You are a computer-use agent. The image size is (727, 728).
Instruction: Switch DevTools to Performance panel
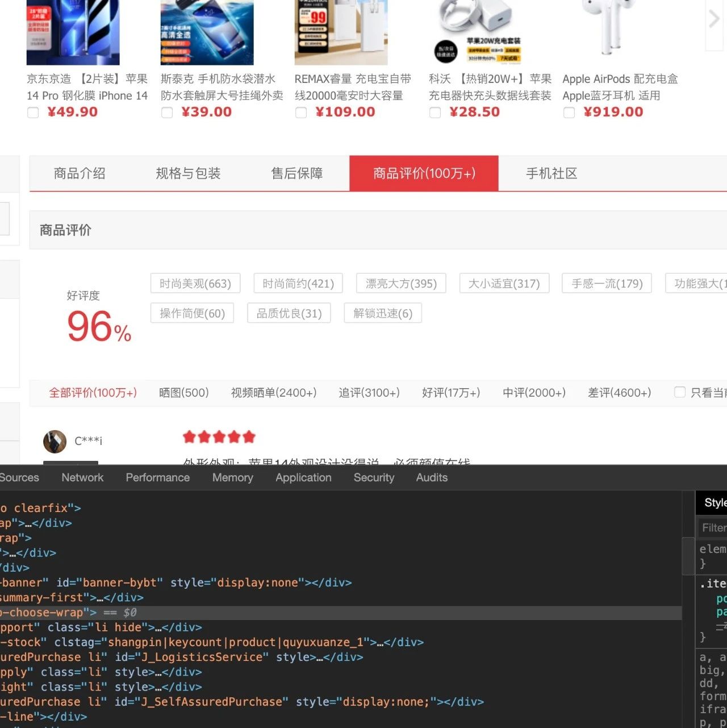[158, 477]
